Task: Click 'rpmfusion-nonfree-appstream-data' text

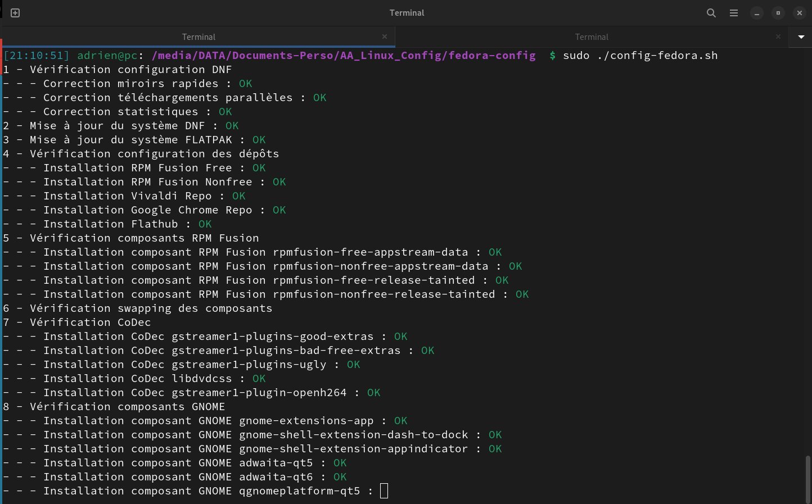Action: [x=381, y=266]
